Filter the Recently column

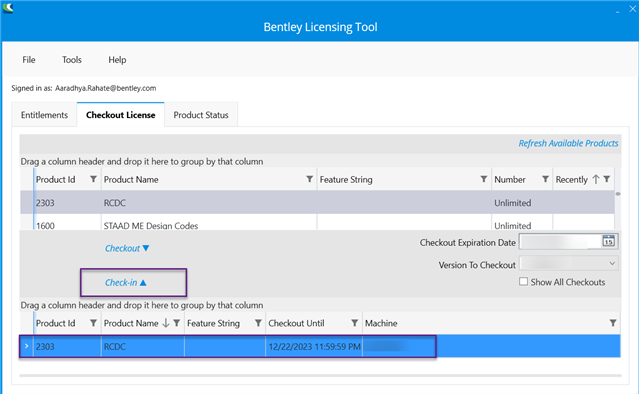(607, 179)
